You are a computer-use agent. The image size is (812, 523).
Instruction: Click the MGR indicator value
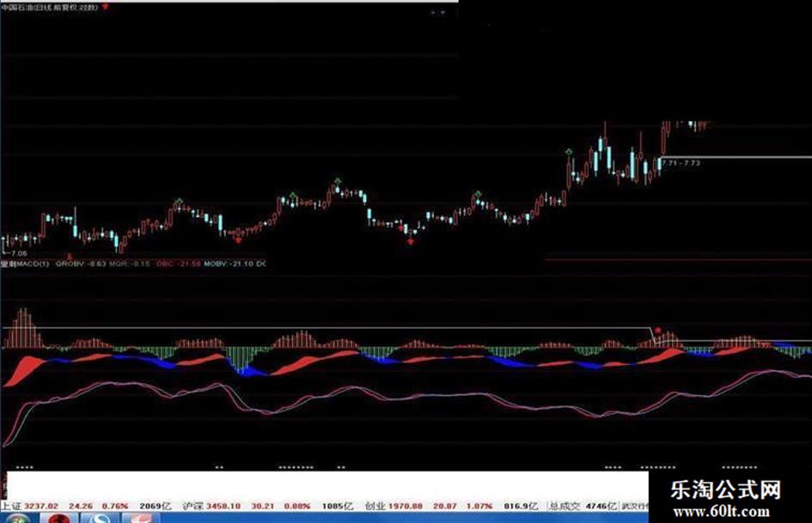(x=130, y=264)
